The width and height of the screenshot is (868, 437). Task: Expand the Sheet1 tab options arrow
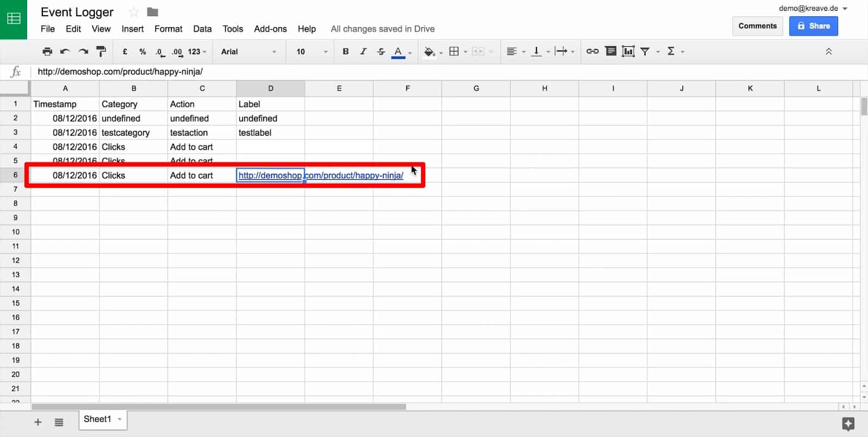click(120, 419)
